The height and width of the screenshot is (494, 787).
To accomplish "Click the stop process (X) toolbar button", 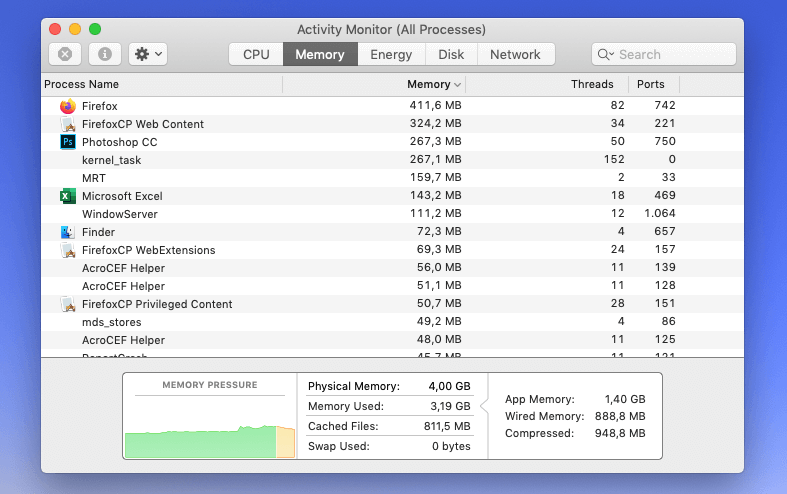I will pyautogui.click(x=65, y=54).
